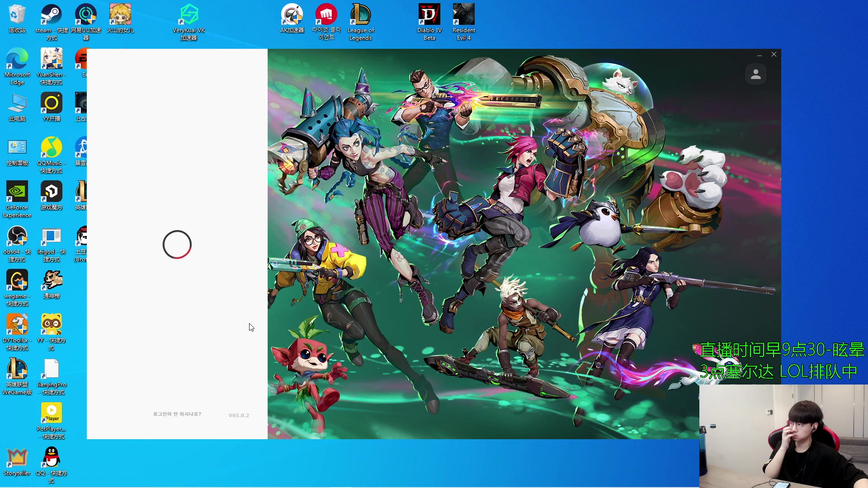Click the Korean can't-log-in help link
This screenshot has height=488, width=868.
(177, 414)
